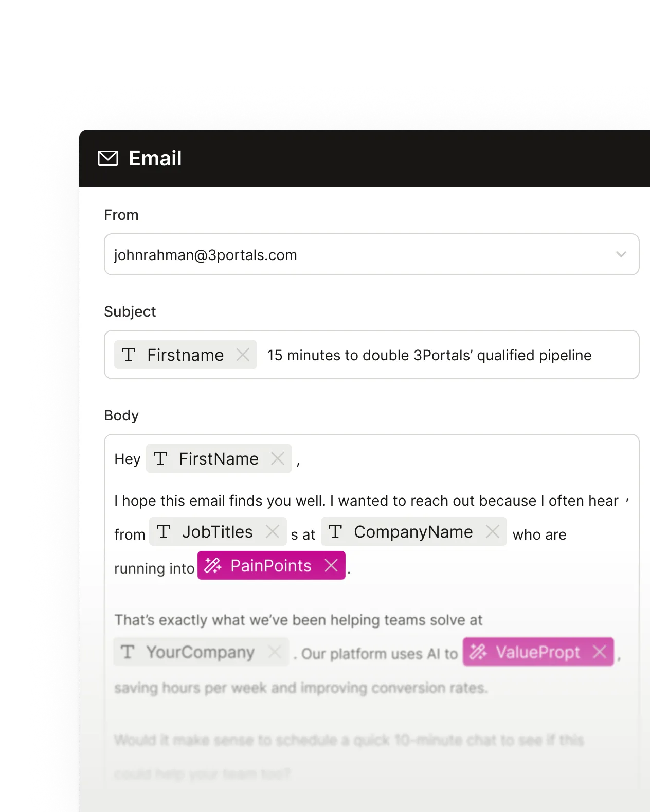
Task: Click the text icon on the CompanyName chip
Action: 336,531
